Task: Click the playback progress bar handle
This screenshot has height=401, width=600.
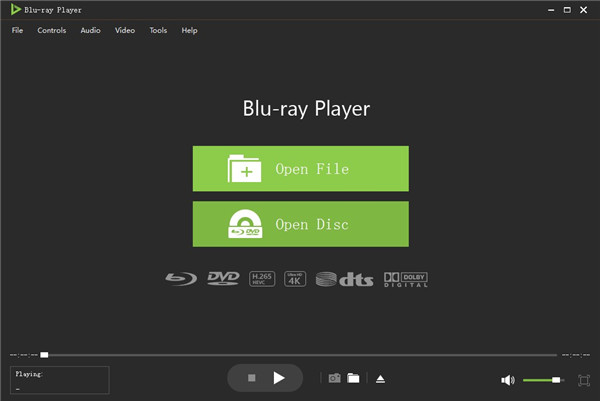Action: click(44, 355)
